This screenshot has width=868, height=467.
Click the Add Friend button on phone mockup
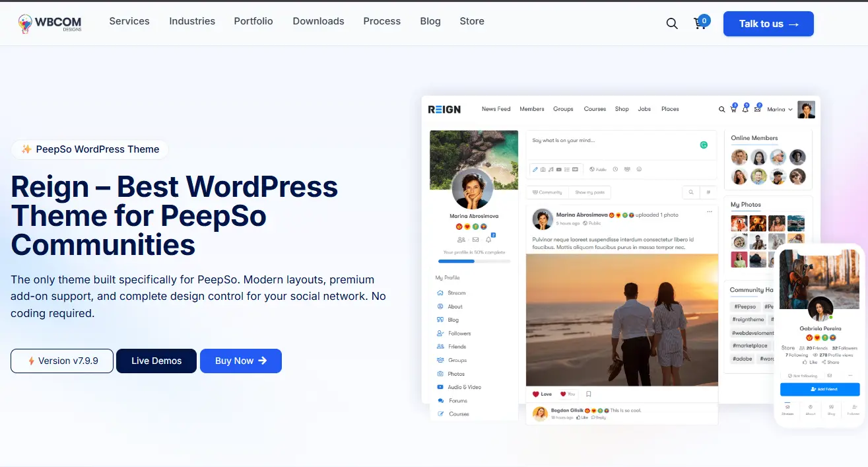[x=820, y=390]
